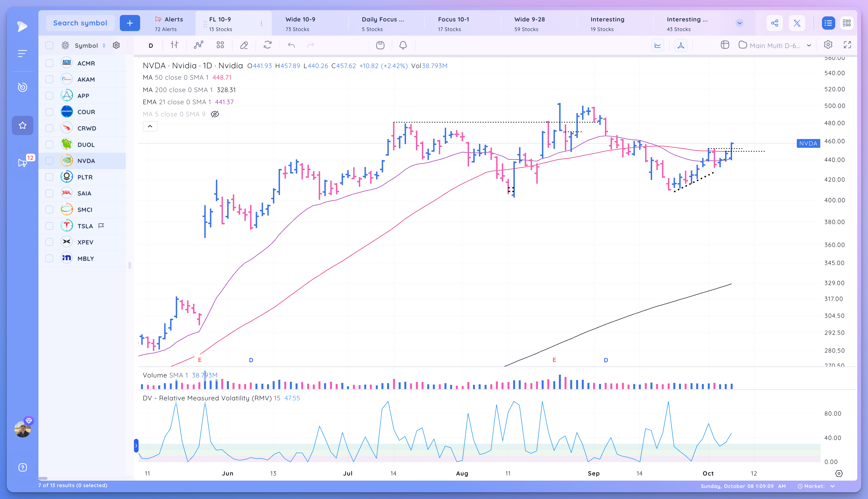Open the indicators icon in chart toolbar
868x499 pixels.
(x=198, y=45)
